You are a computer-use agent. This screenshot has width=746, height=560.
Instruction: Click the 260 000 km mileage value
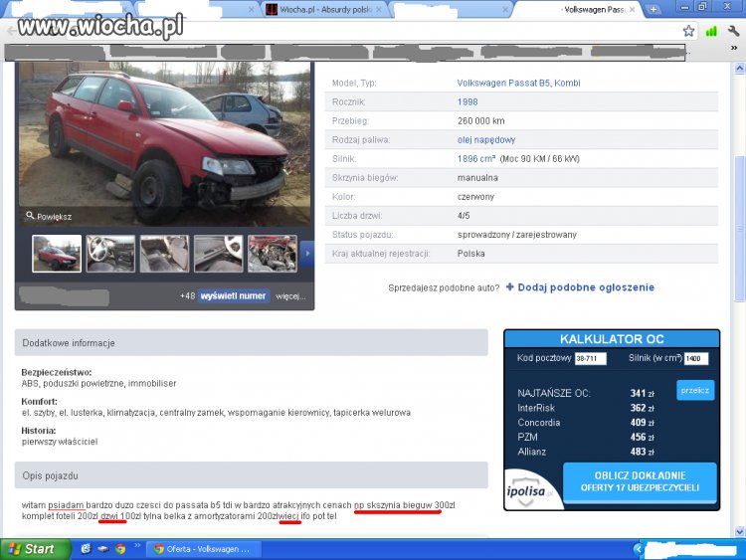[x=481, y=120]
